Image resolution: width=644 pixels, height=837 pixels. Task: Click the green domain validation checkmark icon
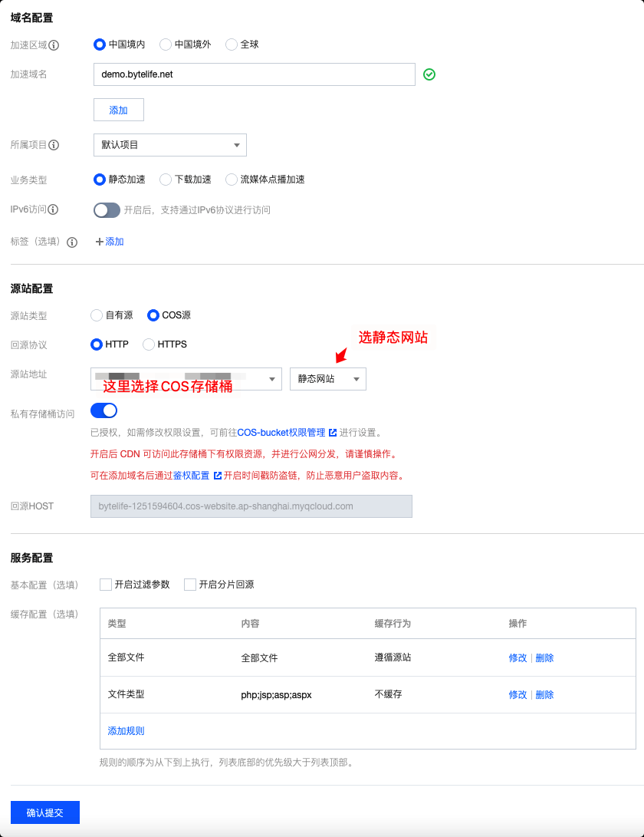pos(429,74)
